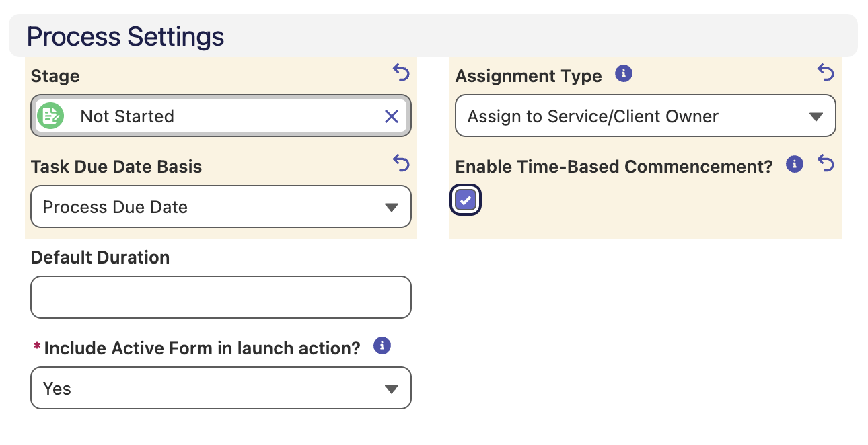Revert the Assignment Type field change
Image resolution: width=868 pixels, height=445 pixels.
point(826,72)
